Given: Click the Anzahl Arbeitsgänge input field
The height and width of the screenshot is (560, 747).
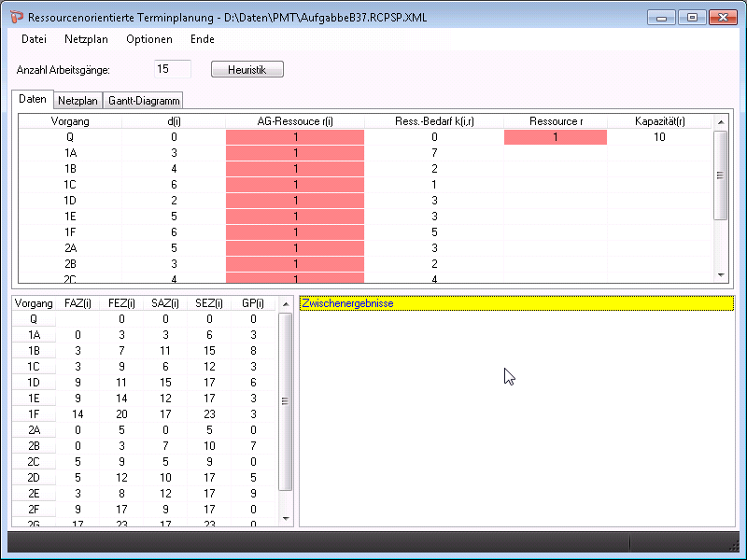Looking at the screenshot, I should coord(172,69).
